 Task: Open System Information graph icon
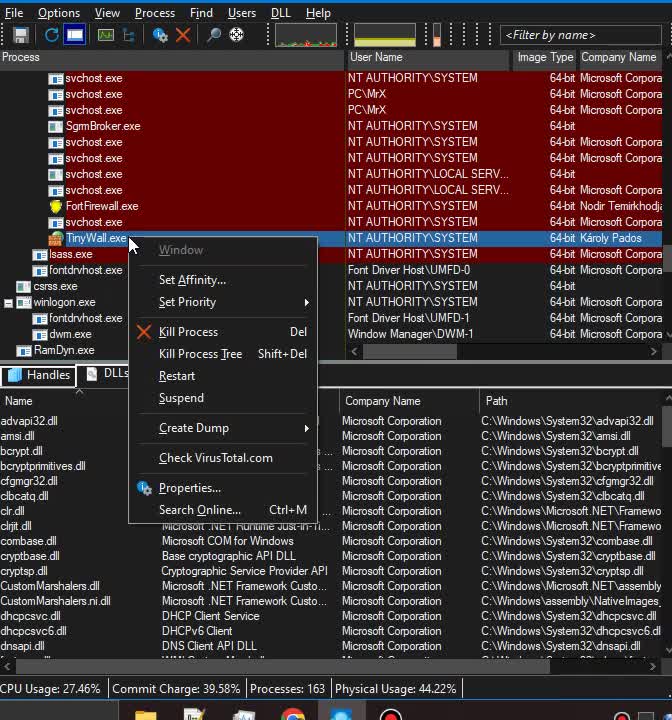[105, 35]
